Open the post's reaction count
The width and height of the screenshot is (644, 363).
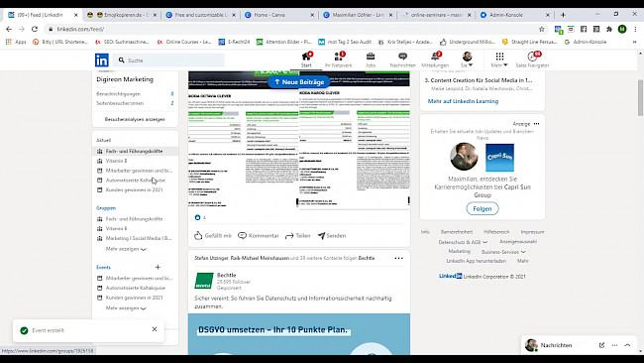click(200, 217)
